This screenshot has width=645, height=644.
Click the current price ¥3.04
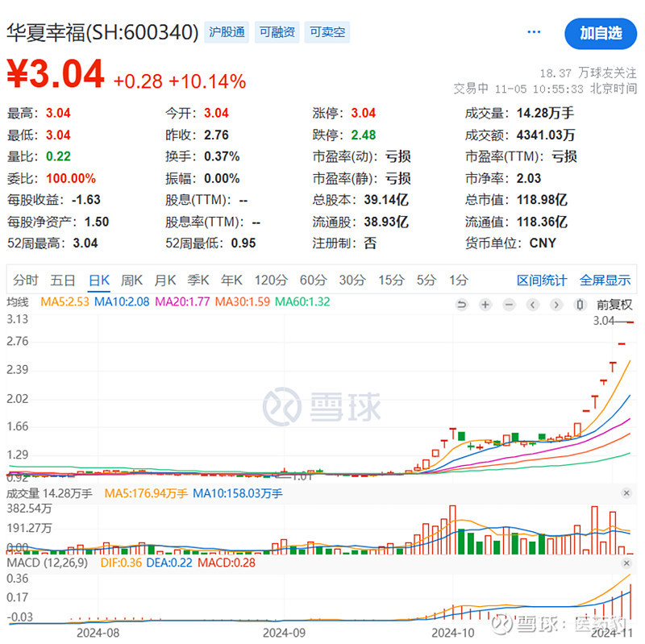tap(56, 74)
